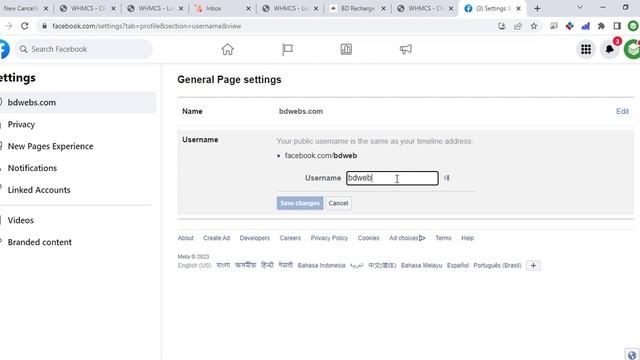The width and height of the screenshot is (640, 360).
Task: Open the Pages flag icon
Action: pyautogui.click(x=287, y=49)
